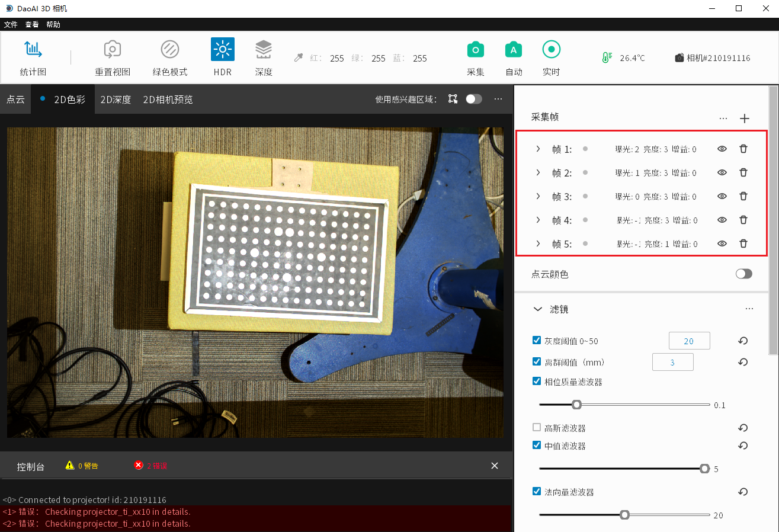
Task: Toggle the 点云颜色 switch
Action: coord(743,274)
